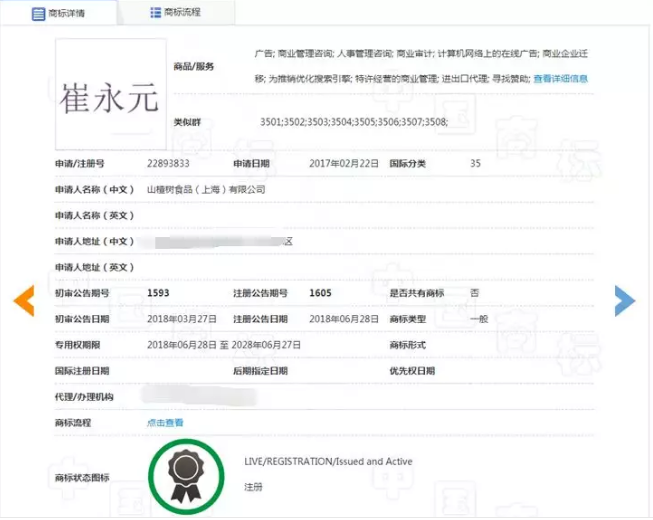Click the 类似群 label
Viewport: 653px width, 520px height.
click(x=187, y=122)
